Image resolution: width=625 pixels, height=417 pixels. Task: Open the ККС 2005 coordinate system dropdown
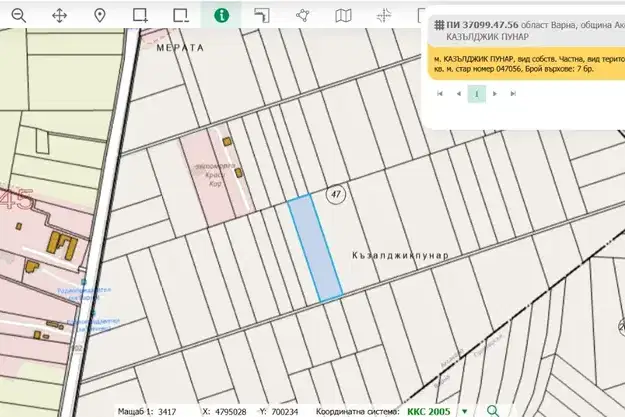point(464,411)
